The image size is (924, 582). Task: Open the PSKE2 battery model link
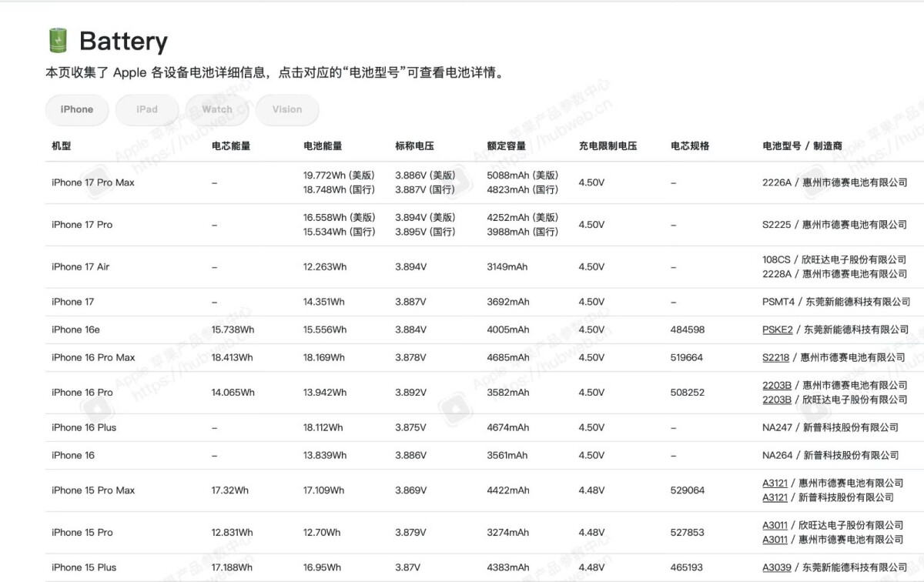click(x=777, y=329)
